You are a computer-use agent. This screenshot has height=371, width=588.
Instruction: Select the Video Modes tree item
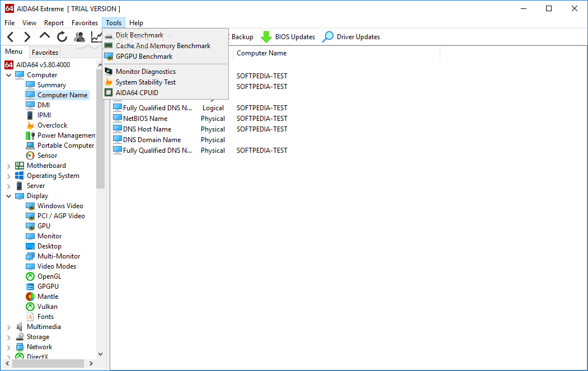tap(57, 266)
